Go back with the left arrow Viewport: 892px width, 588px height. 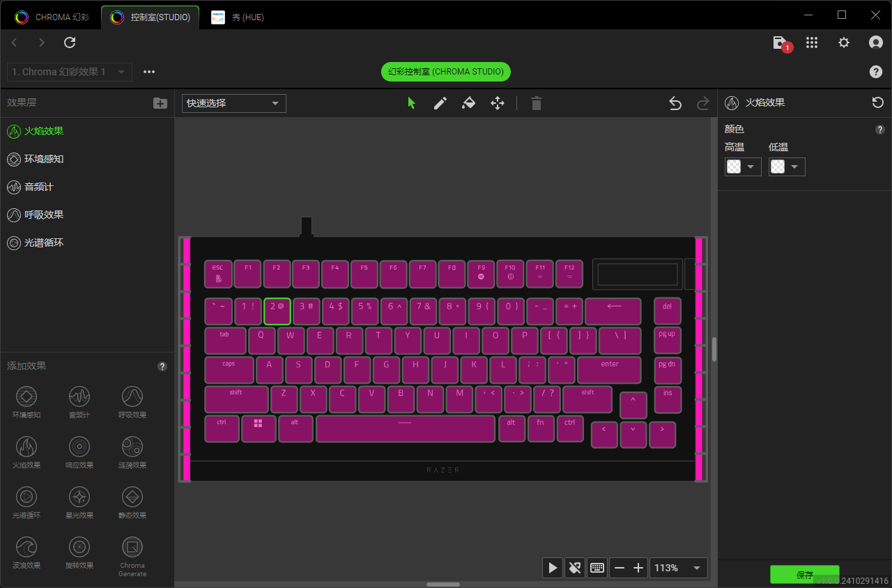point(14,42)
